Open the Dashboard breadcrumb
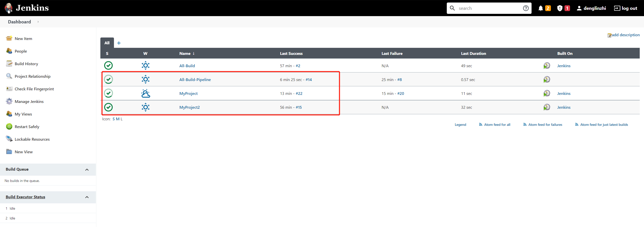The width and height of the screenshot is (644, 227). pyautogui.click(x=19, y=22)
